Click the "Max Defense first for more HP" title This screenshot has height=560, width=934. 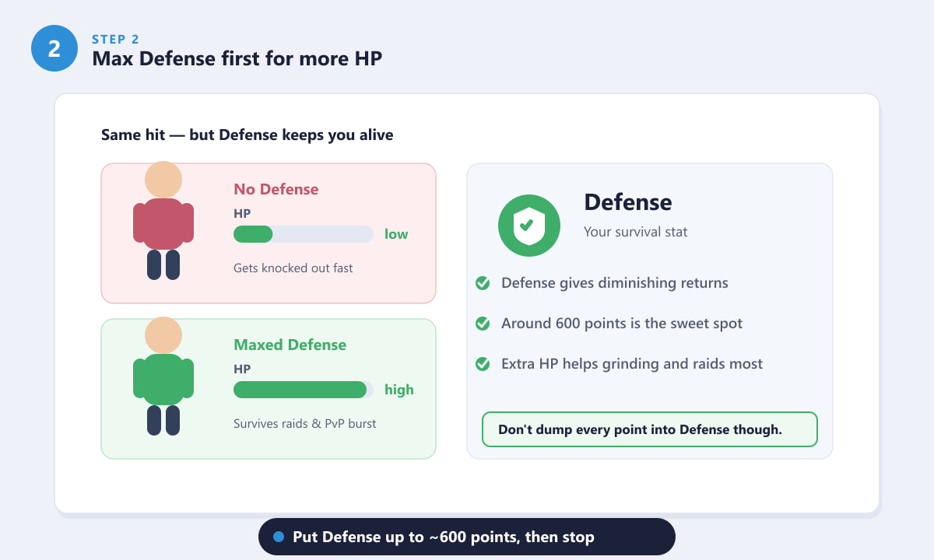237,58
